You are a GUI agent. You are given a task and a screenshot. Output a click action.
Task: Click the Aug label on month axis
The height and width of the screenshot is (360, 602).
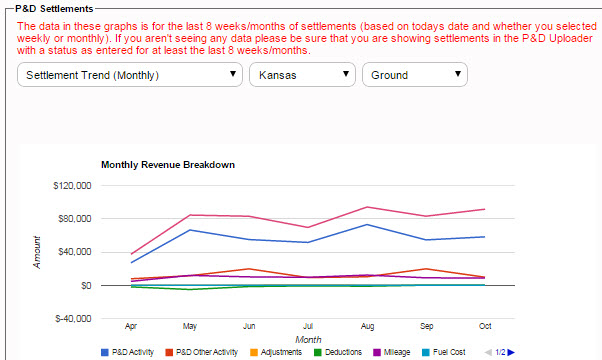pos(367,326)
